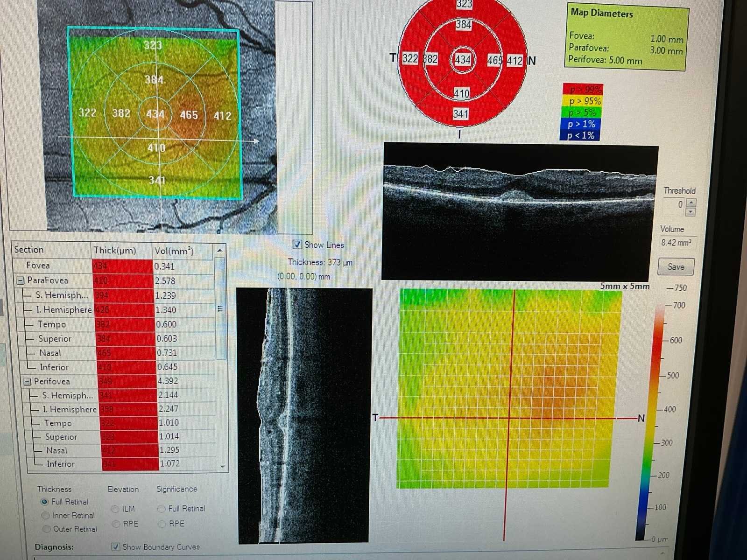Click the Thick(µm) column header
Viewport: 747px width, 560px height.
(x=115, y=251)
